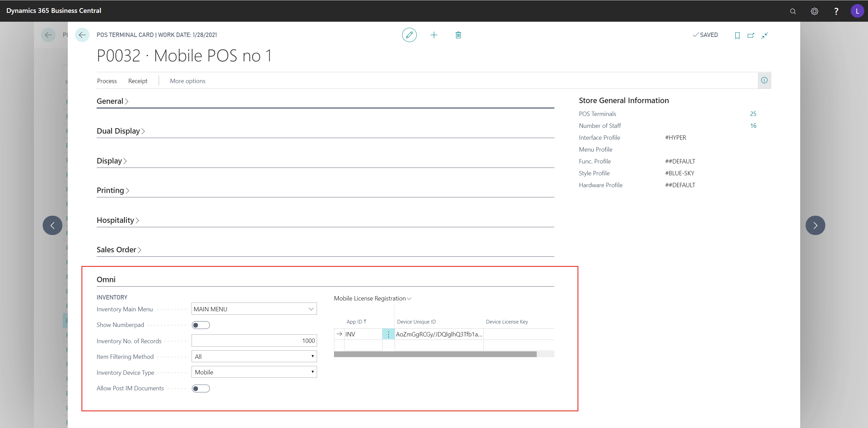The image size is (868, 428).
Task: Enable Allow Post IM Documents switch
Action: tap(201, 389)
